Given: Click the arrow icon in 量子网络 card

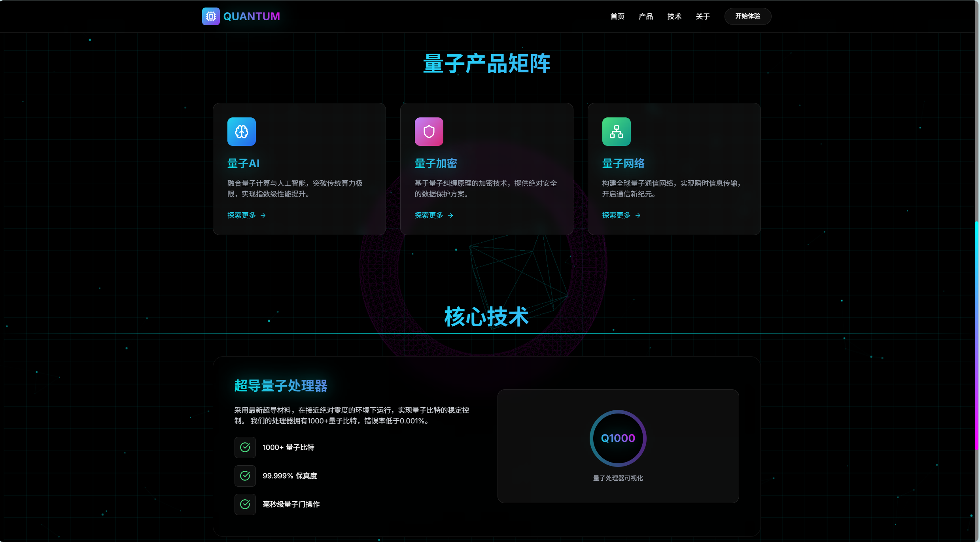Looking at the screenshot, I should [638, 215].
